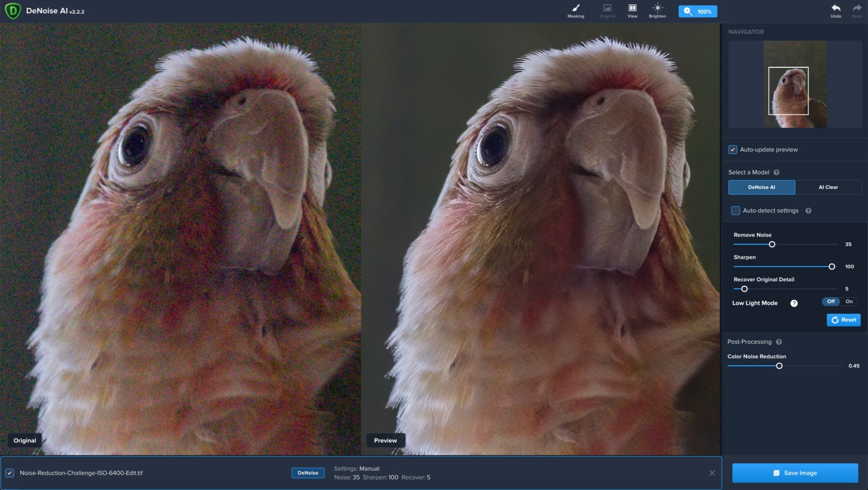Viewport: 868px width, 490px height.
Task: Click the NAVIGATOR panel heading
Action: point(746,32)
